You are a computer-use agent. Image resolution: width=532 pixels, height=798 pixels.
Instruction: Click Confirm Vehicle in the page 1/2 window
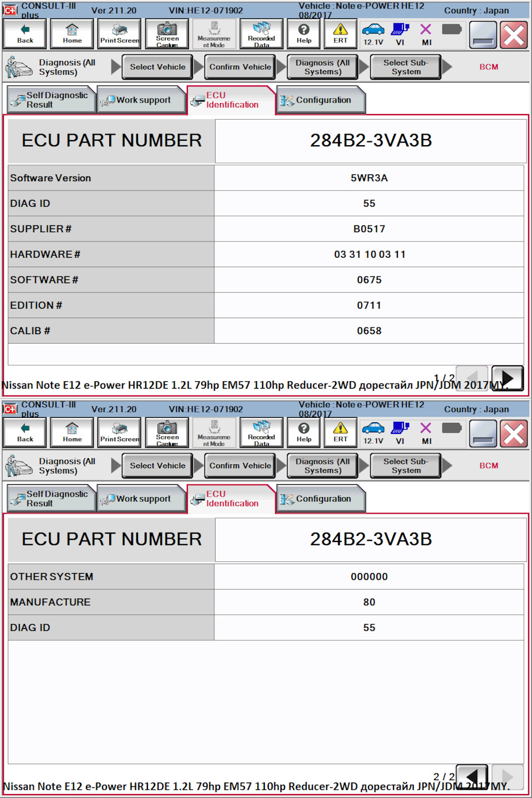click(240, 67)
